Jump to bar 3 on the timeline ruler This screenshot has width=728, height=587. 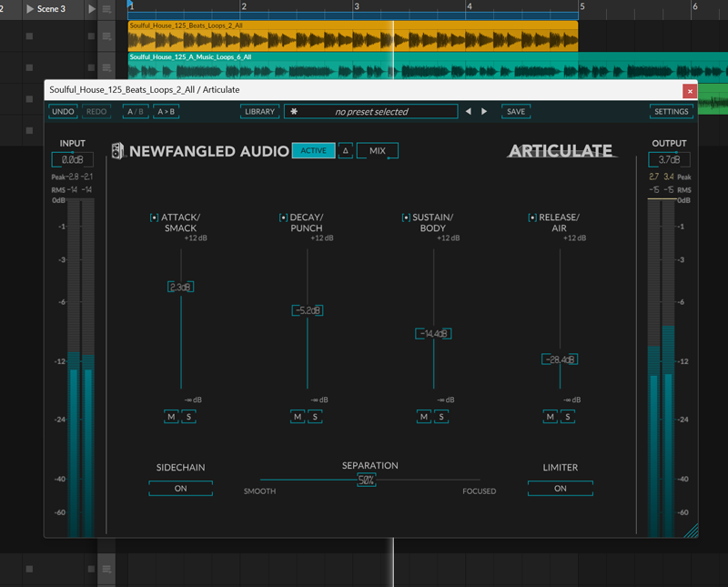(357, 6)
